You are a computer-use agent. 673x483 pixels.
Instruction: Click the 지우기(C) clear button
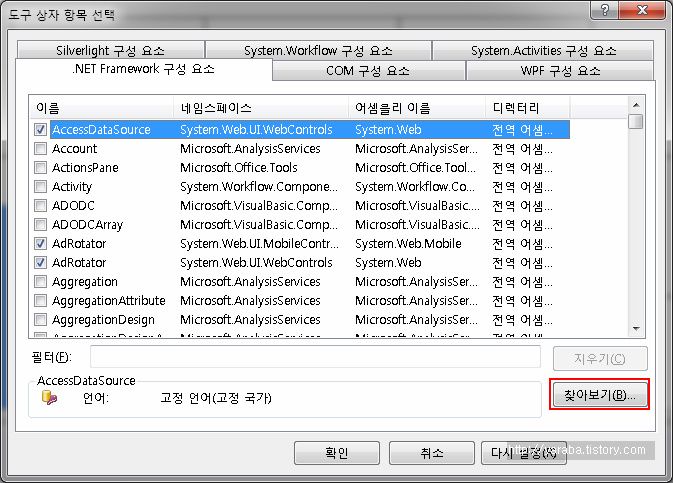[x=600, y=358]
